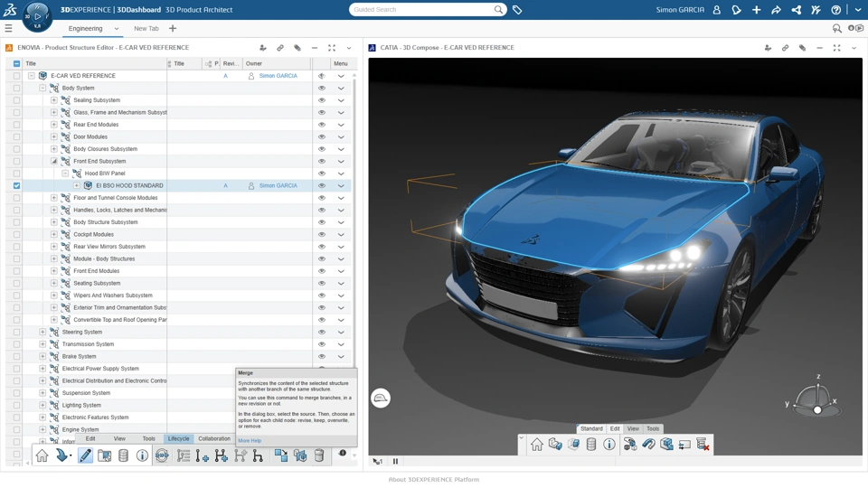Toggle visibility eye for Body System
The width and height of the screenshot is (868, 488).
[x=322, y=88]
